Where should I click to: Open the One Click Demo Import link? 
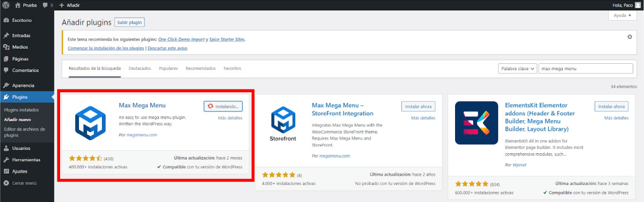pyautogui.click(x=182, y=39)
